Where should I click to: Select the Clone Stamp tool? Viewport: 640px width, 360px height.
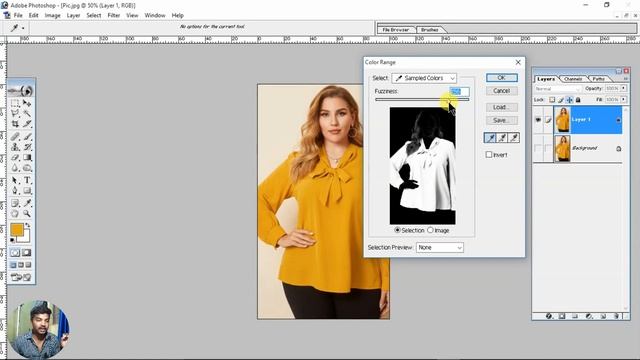tap(15, 147)
